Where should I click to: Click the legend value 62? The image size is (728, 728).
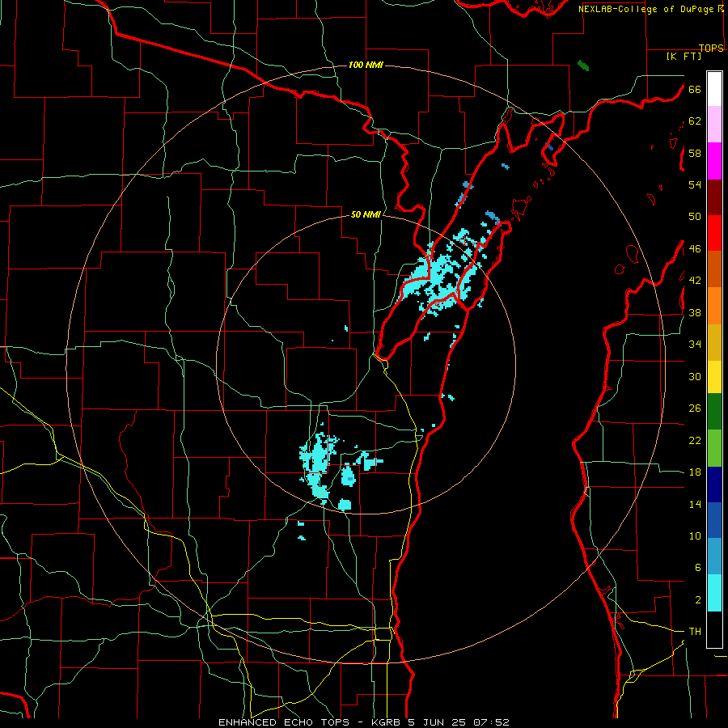[695, 121]
